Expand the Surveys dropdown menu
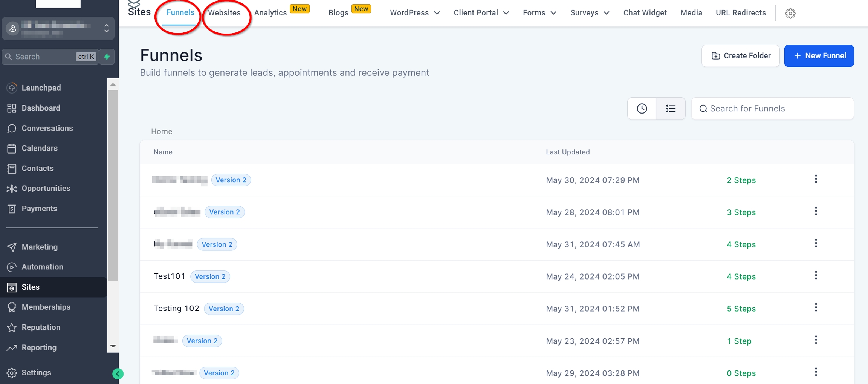This screenshot has height=384, width=868. pos(590,13)
